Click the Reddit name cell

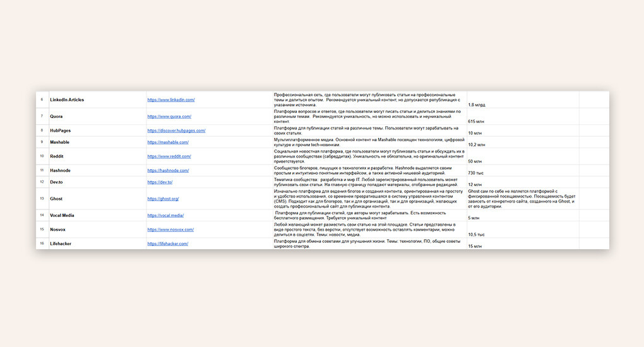point(97,156)
